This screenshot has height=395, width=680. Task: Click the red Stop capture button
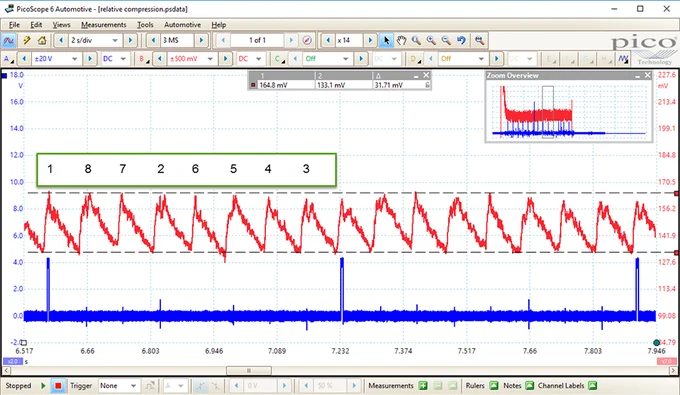[x=58, y=385]
